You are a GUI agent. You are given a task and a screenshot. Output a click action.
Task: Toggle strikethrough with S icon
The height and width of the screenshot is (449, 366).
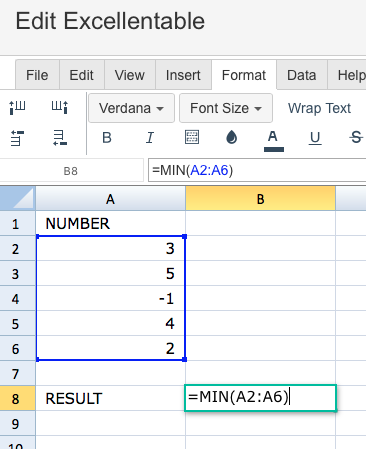(x=356, y=137)
